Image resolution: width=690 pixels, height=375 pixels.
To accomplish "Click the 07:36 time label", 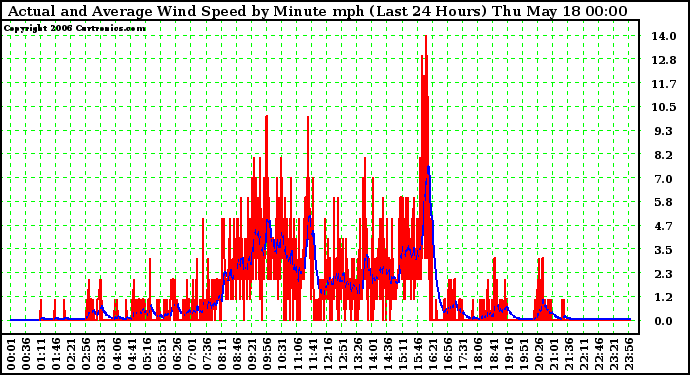I will 207,354.
